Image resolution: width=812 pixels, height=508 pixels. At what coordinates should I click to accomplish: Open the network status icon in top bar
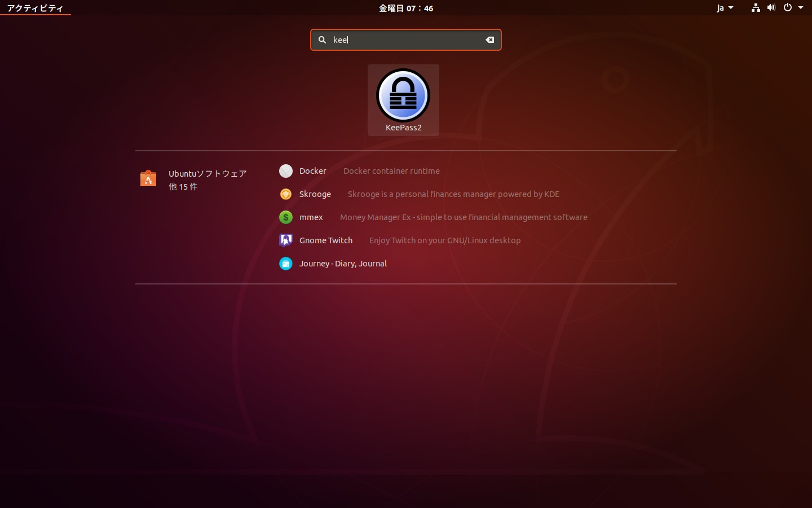(x=756, y=8)
